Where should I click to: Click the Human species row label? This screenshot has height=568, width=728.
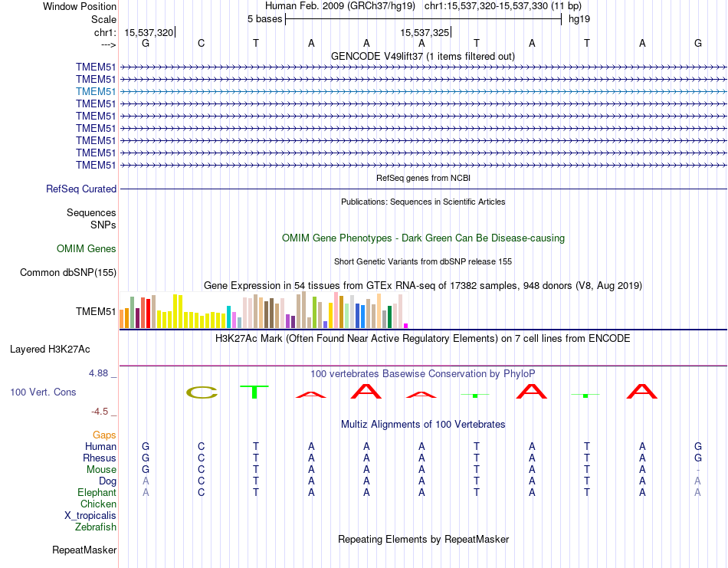(100, 446)
